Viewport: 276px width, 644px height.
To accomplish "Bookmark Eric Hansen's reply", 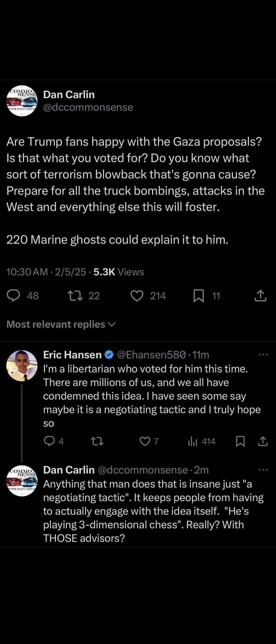I will click(x=240, y=441).
